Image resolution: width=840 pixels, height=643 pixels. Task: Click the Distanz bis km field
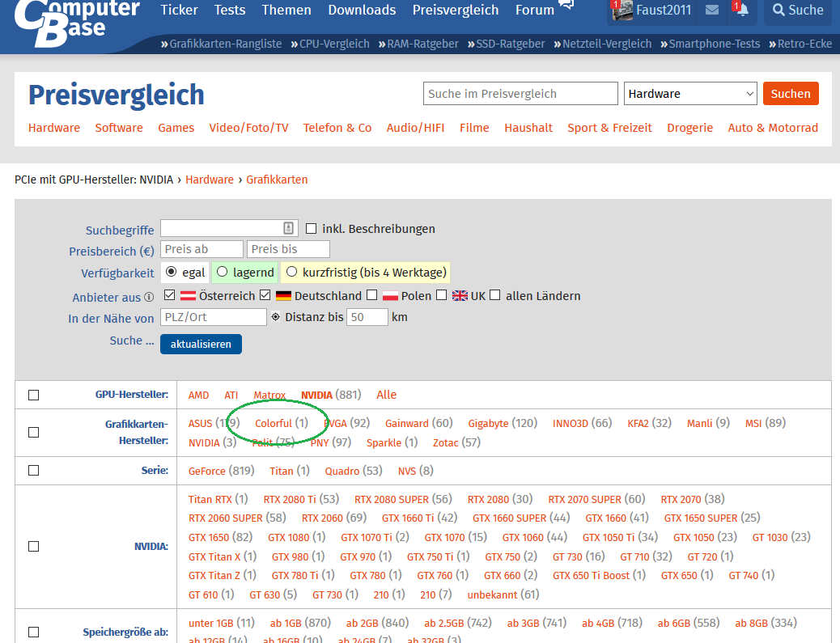367,317
